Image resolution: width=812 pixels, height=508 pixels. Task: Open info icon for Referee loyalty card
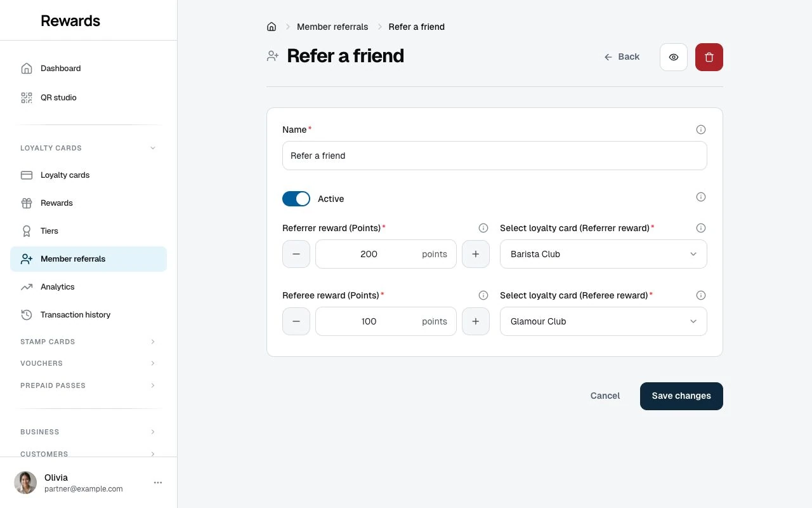[x=701, y=295]
